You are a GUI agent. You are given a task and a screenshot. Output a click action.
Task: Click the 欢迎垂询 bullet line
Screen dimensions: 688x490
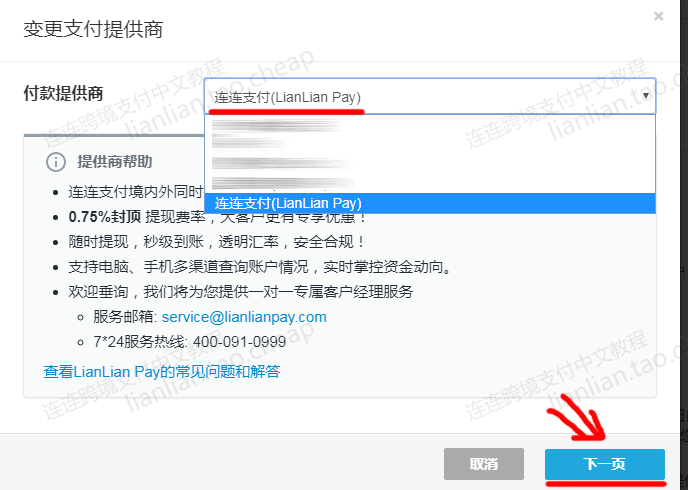tap(241, 292)
